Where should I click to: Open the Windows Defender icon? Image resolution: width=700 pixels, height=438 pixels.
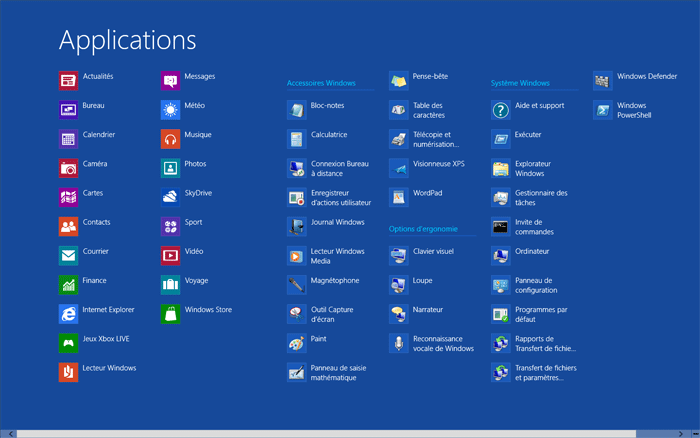click(x=602, y=80)
